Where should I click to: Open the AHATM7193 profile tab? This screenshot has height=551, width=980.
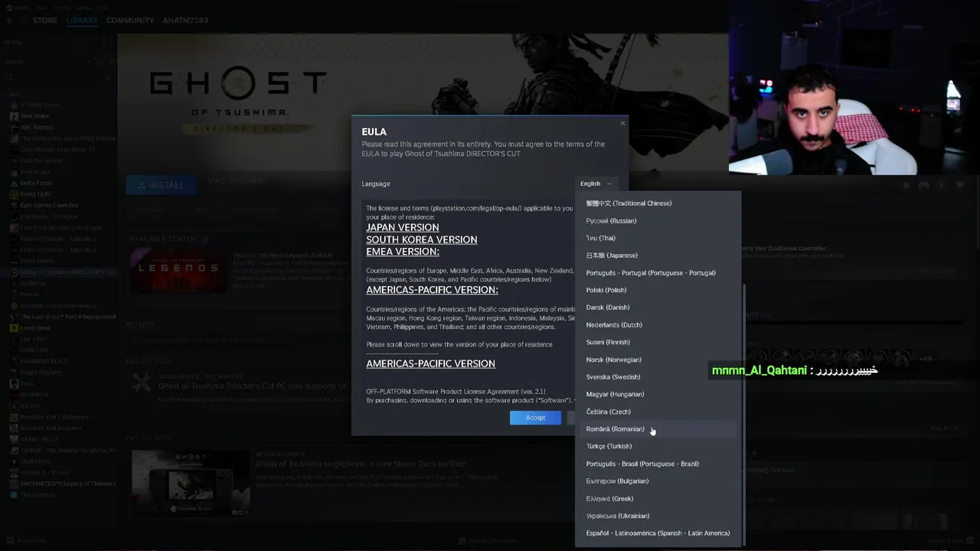click(185, 20)
